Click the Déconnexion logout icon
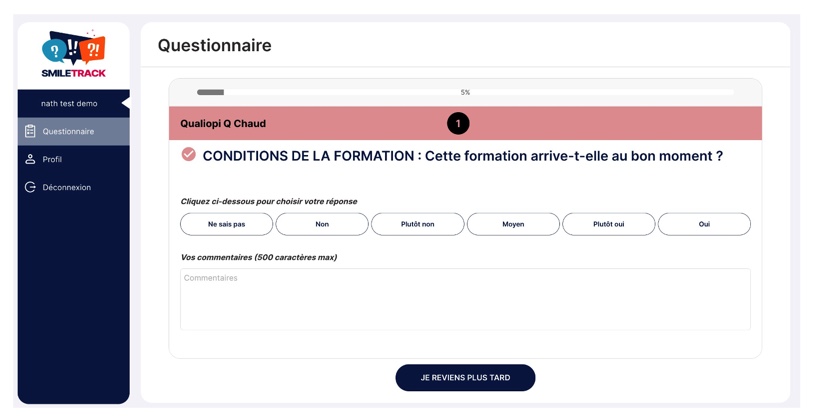 click(x=30, y=187)
